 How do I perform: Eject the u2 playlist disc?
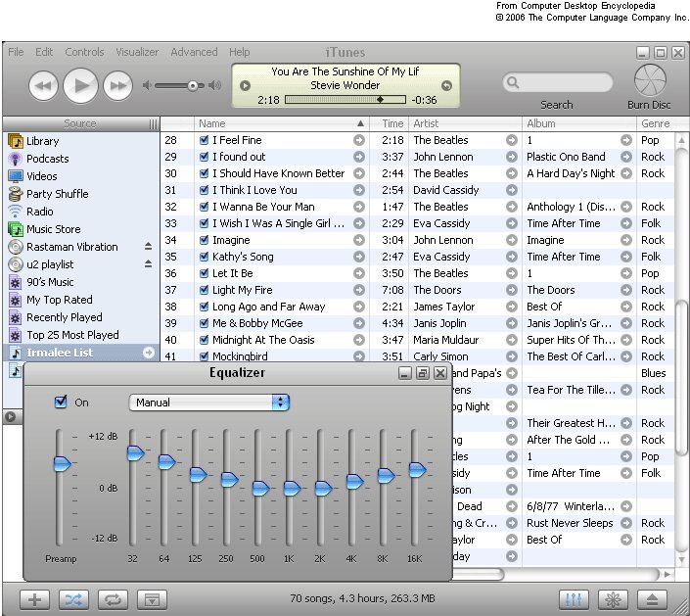click(x=149, y=264)
